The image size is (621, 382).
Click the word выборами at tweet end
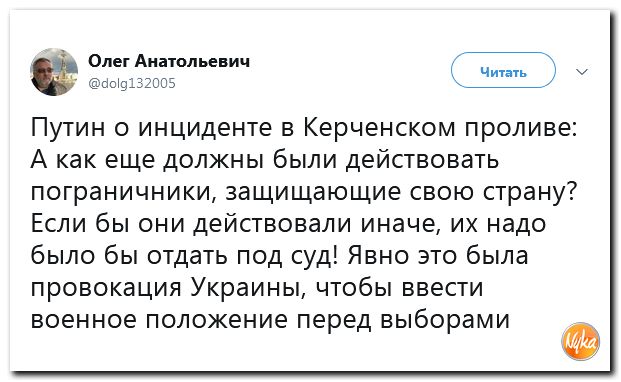445,320
